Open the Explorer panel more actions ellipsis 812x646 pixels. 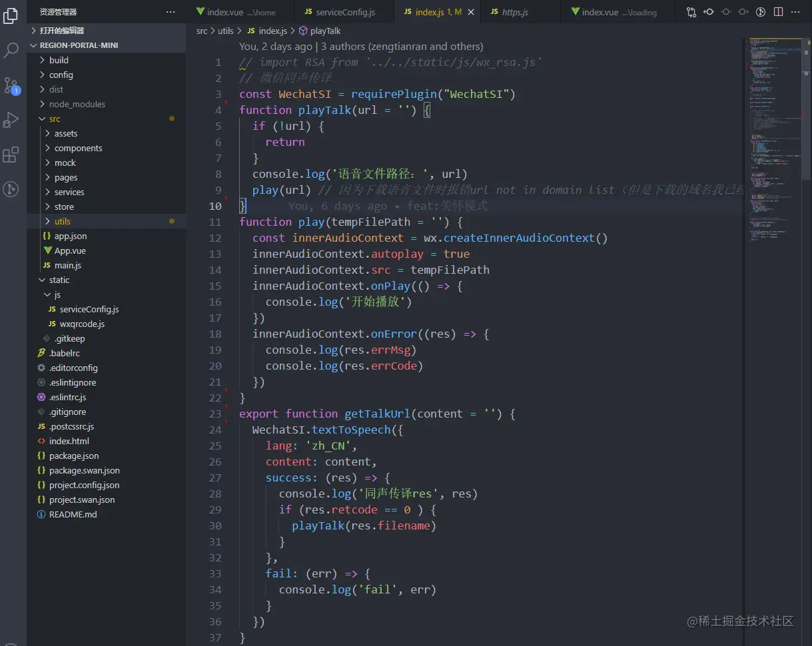171,12
